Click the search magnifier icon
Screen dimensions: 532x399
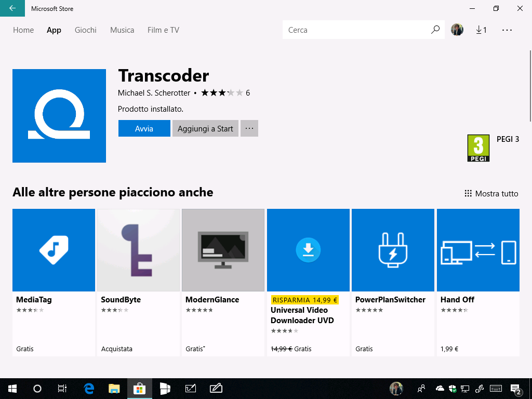[x=435, y=30]
